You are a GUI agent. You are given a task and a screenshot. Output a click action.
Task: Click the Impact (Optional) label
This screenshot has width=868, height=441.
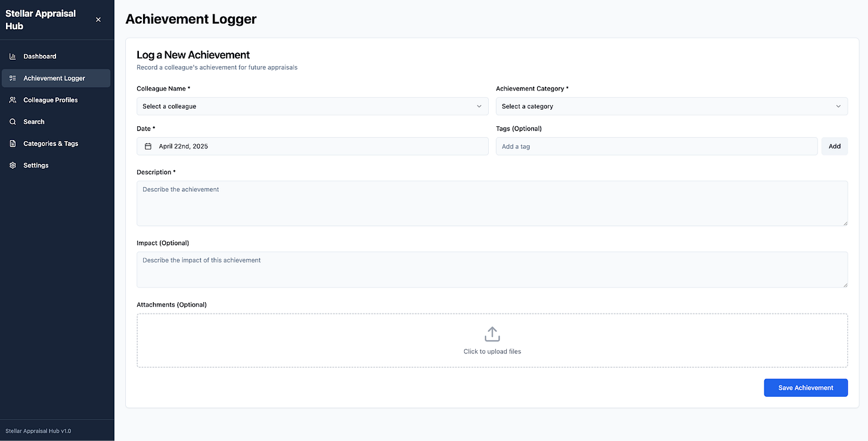click(x=163, y=243)
